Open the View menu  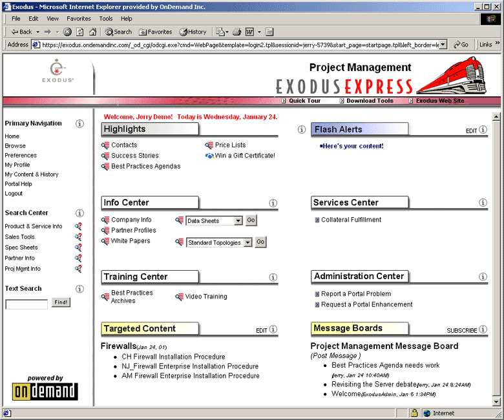tap(52, 19)
